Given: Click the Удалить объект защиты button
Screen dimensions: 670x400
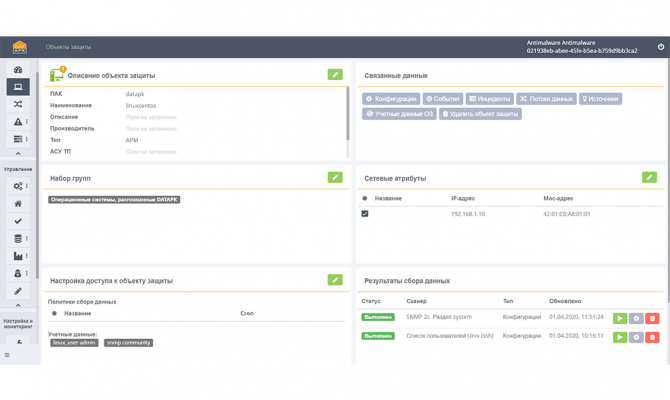Looking at the screenshot, I should point(481,114).
